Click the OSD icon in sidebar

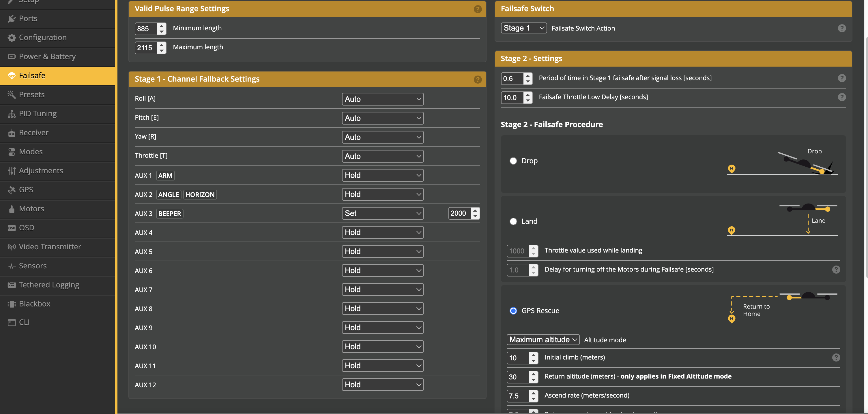(x=12, y=228)
